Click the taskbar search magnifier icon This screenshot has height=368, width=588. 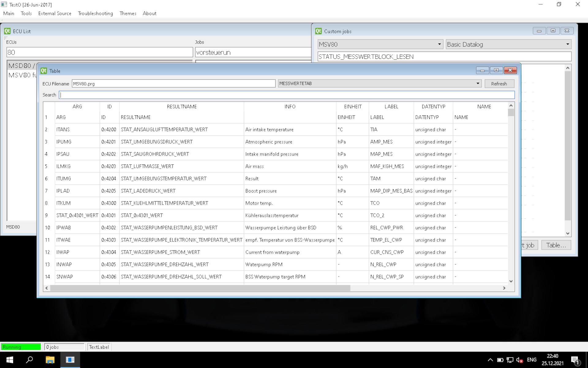[x=29, y=360]
